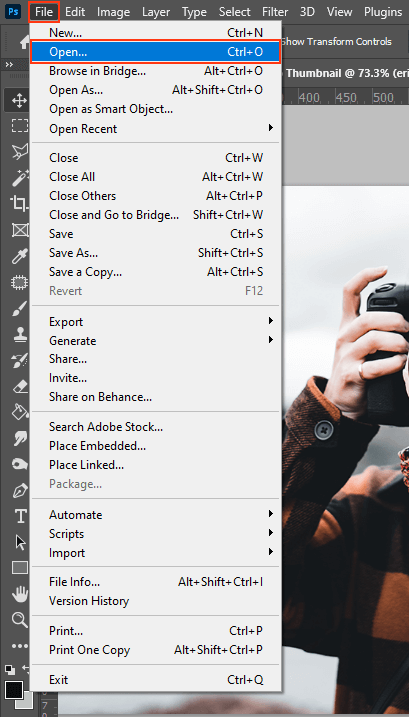
Task: Open the Filter menu
Action: (x=275, y=11)
